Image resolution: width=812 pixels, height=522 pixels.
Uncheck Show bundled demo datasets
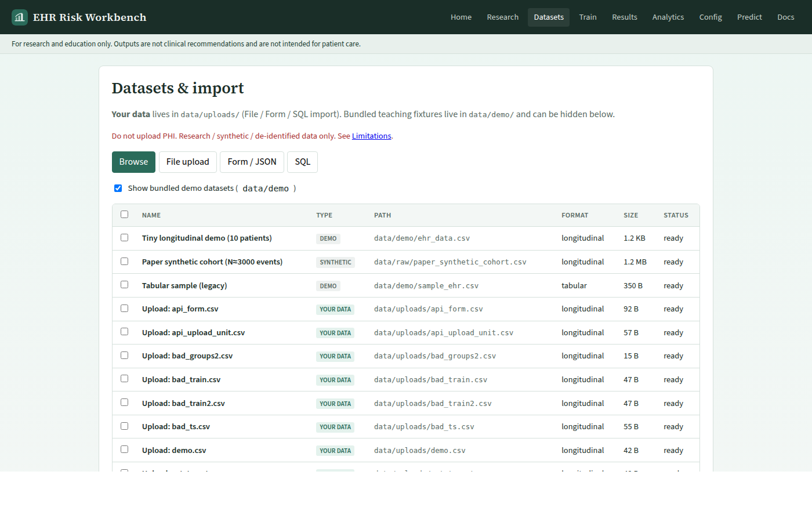[118, 188]
